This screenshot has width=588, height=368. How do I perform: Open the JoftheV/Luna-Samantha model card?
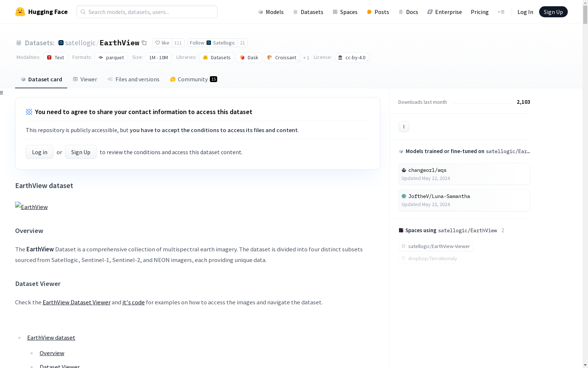coord(464,200)
